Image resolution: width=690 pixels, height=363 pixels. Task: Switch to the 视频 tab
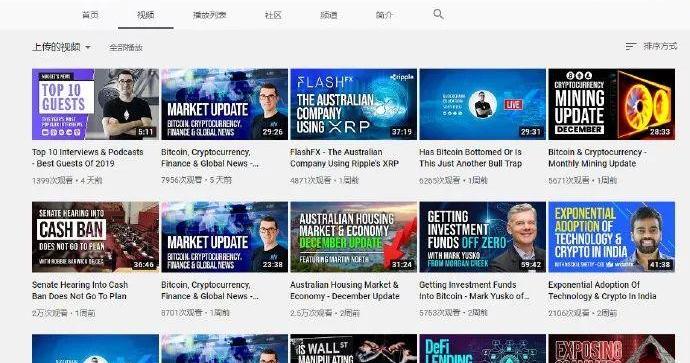pyautogui.click(x=146, y=15)
